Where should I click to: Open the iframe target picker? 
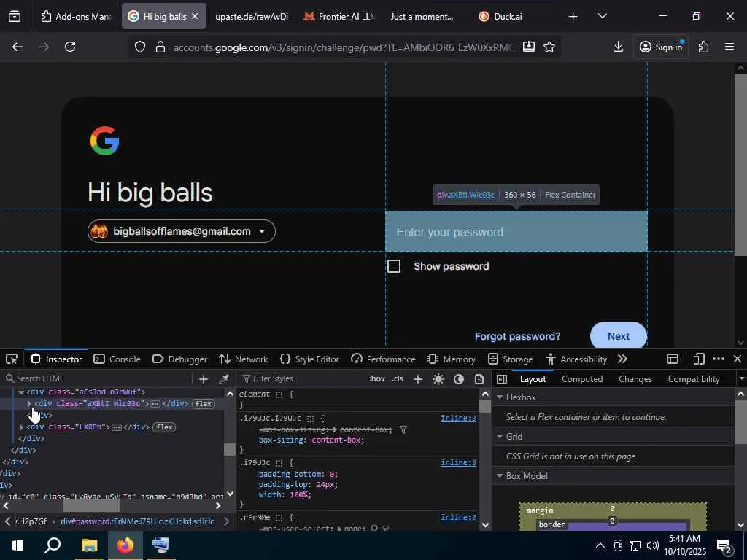672,359
